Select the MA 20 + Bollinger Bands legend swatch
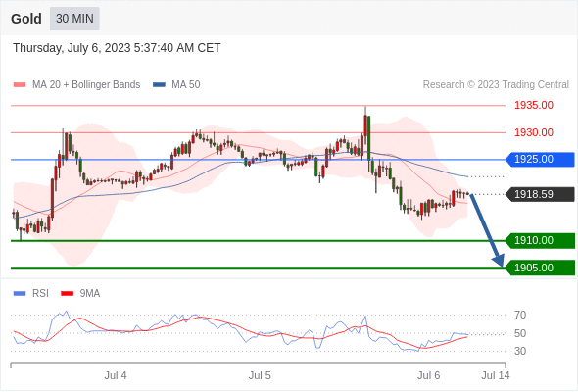 coord(20,85)
